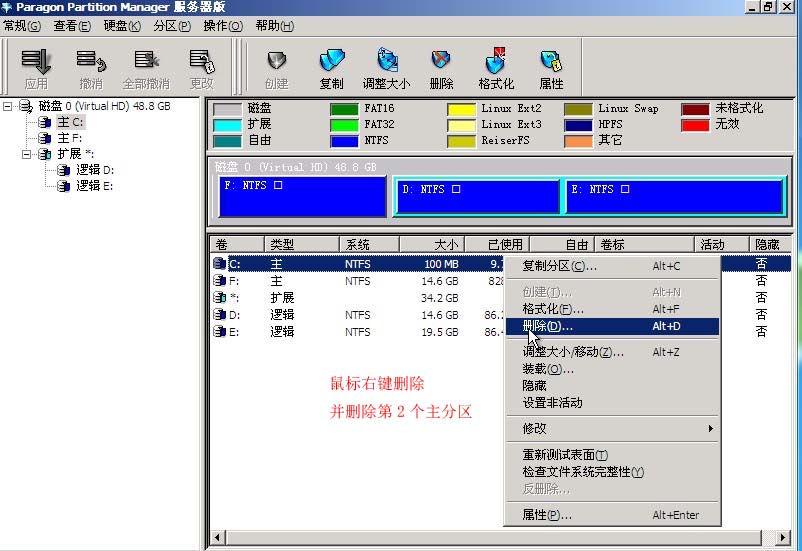Choose 重新测试表面(T) in the context menu
The image size is (802, 551).
(612, 455)
